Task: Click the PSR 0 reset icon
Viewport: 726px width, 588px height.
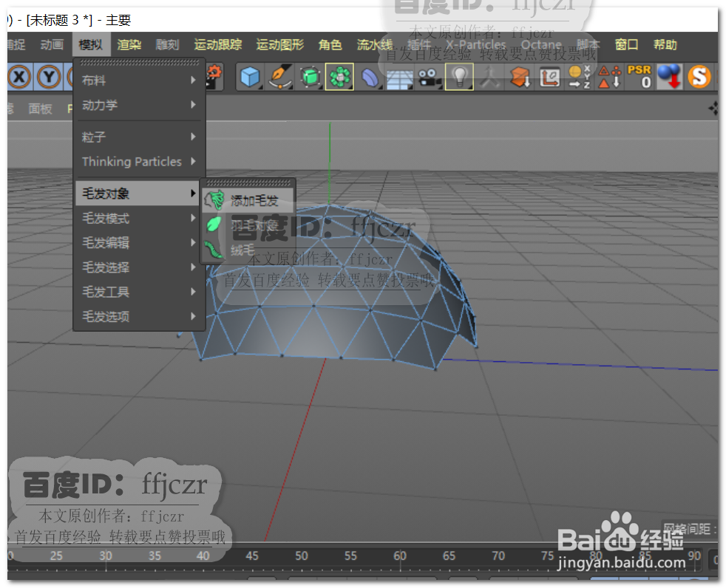Action: pyautogui.click(x=640, y=78)
